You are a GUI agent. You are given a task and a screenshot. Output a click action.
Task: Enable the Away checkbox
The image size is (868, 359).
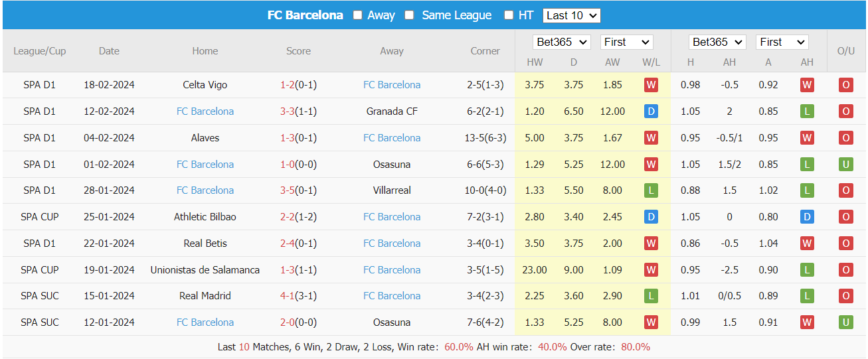[358, 15]
